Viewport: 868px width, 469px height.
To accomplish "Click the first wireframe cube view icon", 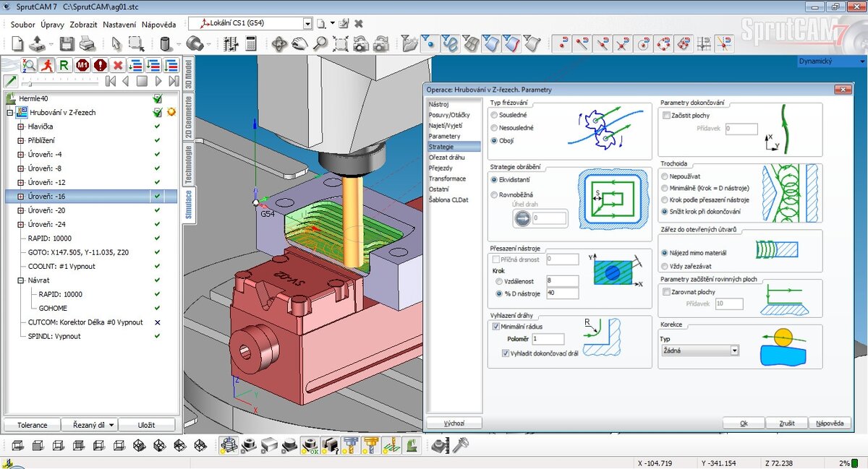I will tap(18, 446).
